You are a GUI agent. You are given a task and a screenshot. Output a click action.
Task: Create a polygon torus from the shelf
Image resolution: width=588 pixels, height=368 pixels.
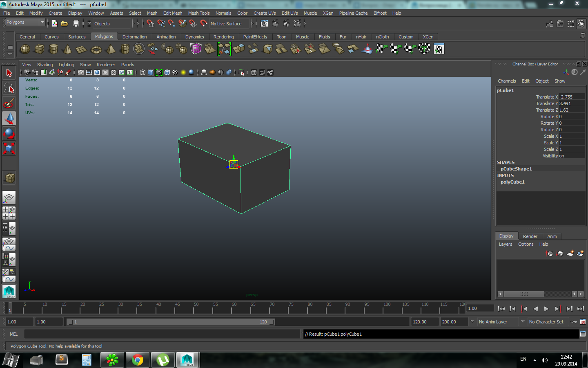coord(96,49)
